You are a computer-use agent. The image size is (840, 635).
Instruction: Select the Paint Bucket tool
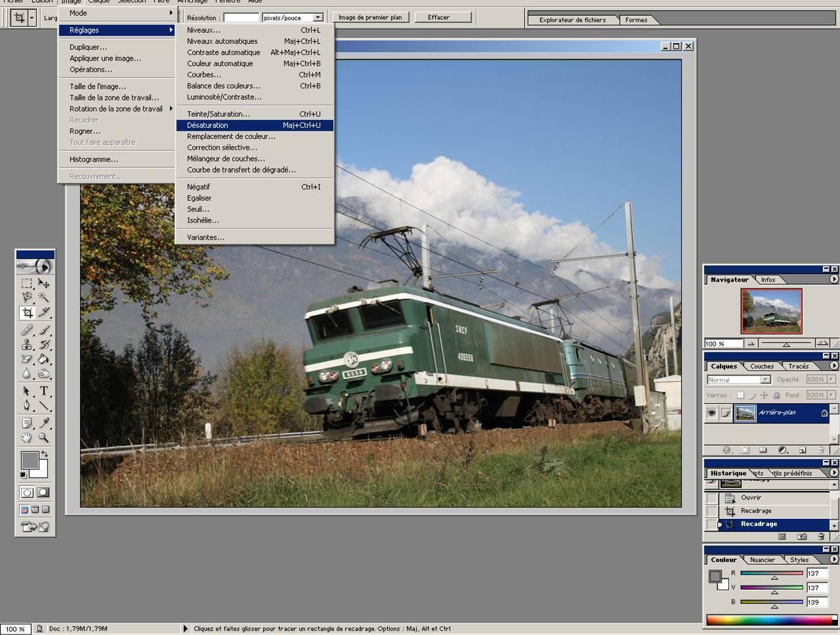[x=43, y=359]
